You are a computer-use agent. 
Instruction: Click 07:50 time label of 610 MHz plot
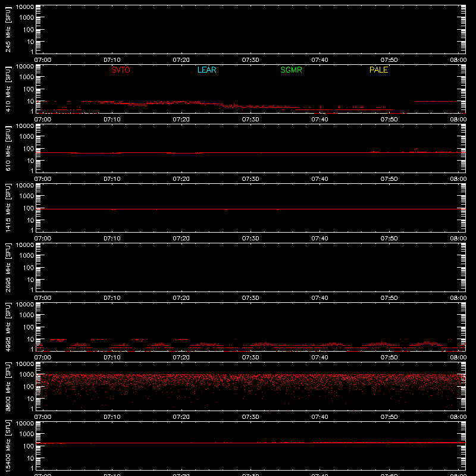click(389, 179)
